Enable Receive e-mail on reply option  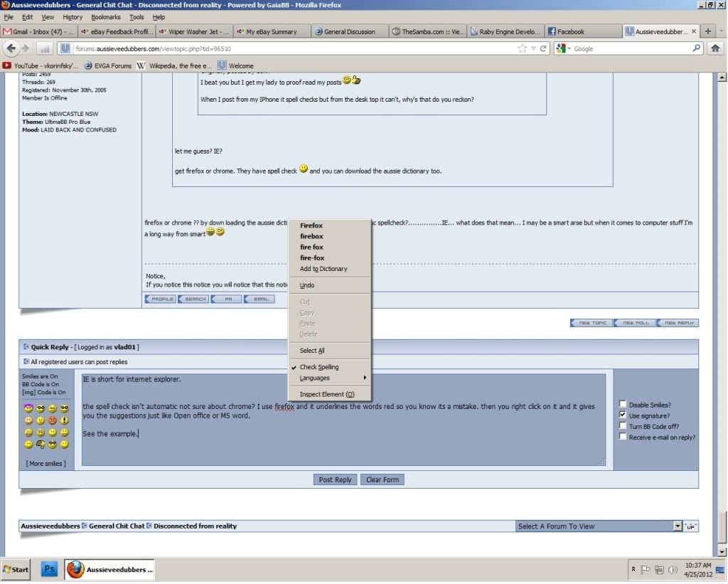coord(623,437)
